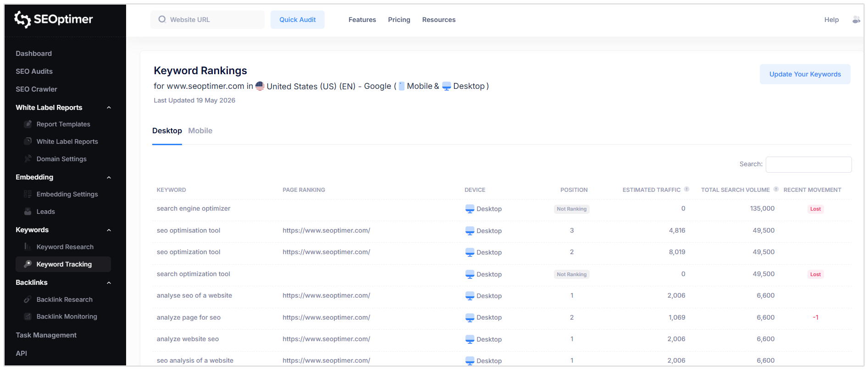Open page URL for analyze page for seo
Image resolution: width=868 pixels, height=370 pixels.
pos(326,317)
